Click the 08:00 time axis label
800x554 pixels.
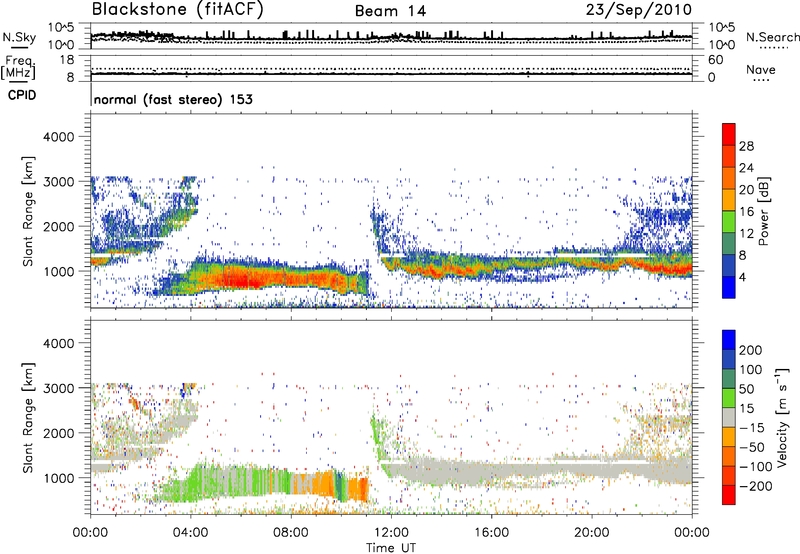(x=291, y=533)
